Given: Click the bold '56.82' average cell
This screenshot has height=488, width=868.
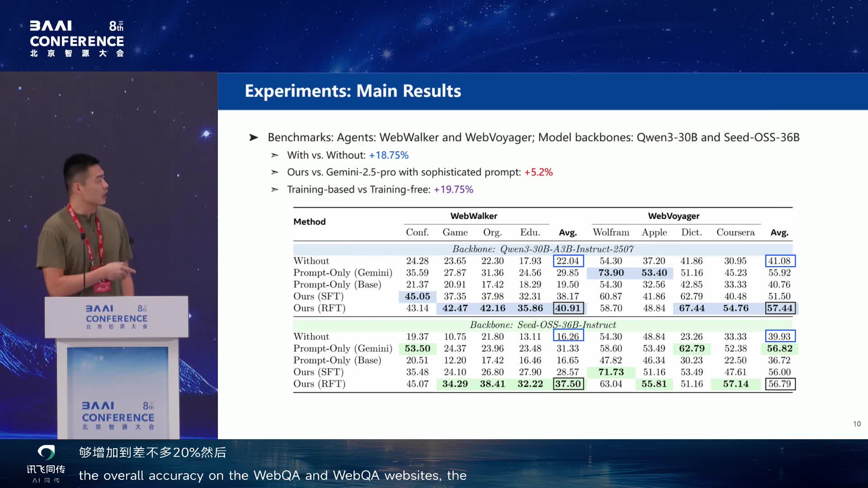Looking at the screenshot, I should [x=780, y=348].
